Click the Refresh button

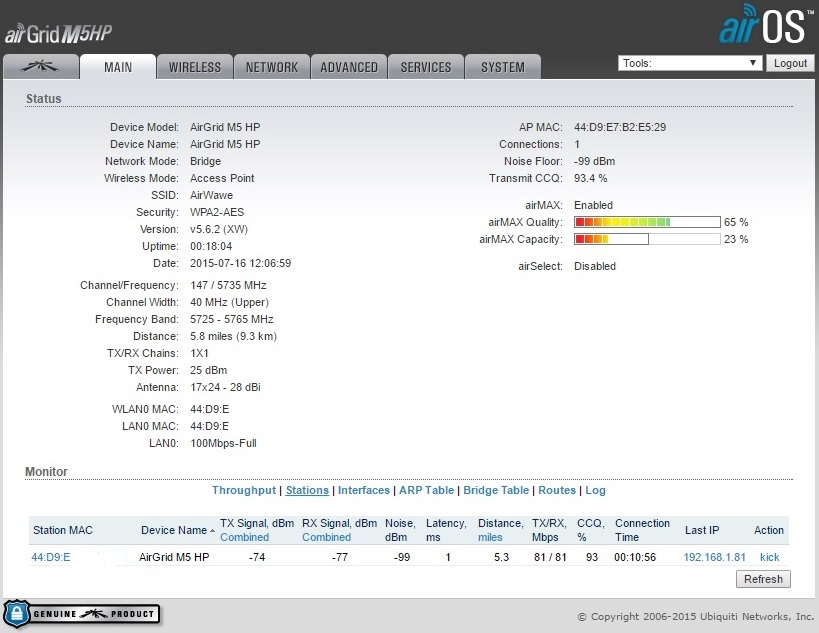pos(763,579)
